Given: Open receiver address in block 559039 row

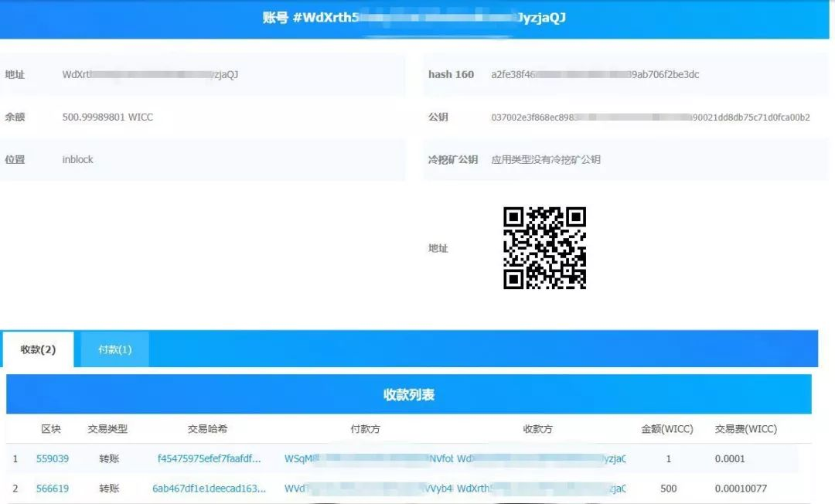Looking at the screenshot, I should coord(541,458).
